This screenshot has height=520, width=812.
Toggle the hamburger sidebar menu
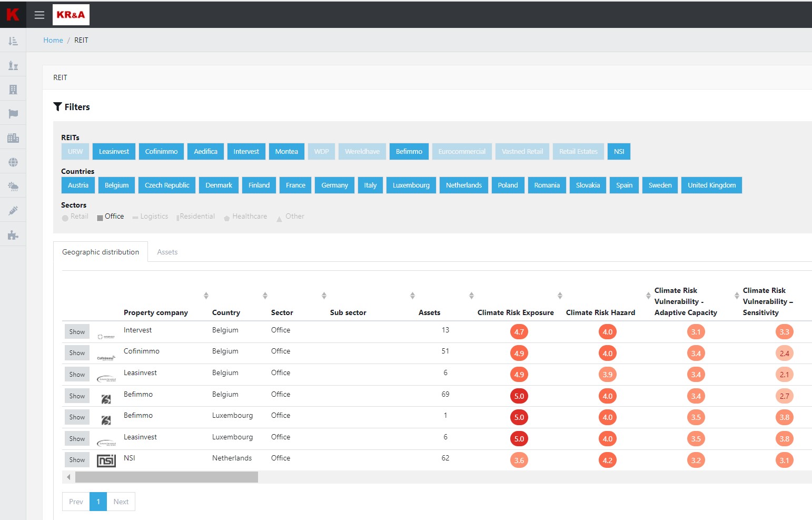(x=39, y=15)
